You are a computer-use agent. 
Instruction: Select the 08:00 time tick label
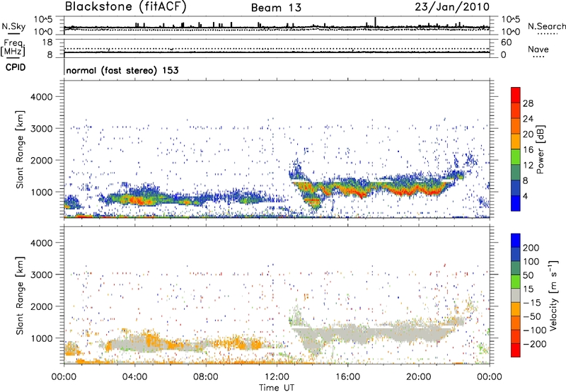click(206, 377)
